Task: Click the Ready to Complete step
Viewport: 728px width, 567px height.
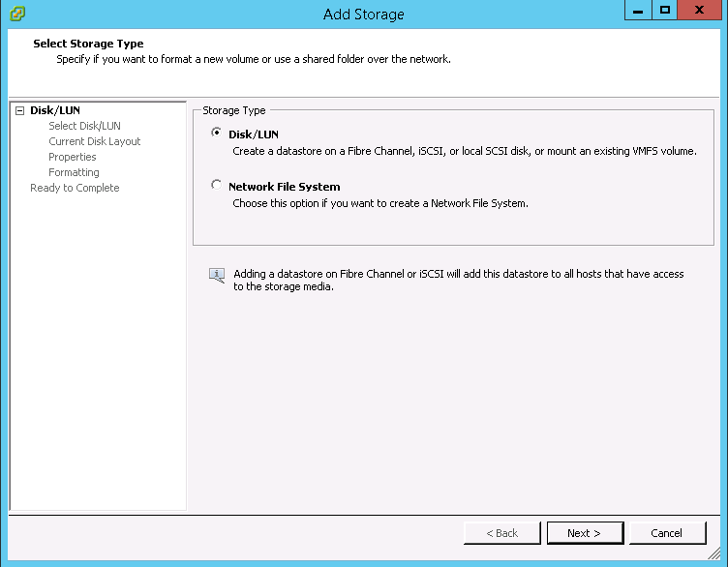Action: tap(75, 188)
